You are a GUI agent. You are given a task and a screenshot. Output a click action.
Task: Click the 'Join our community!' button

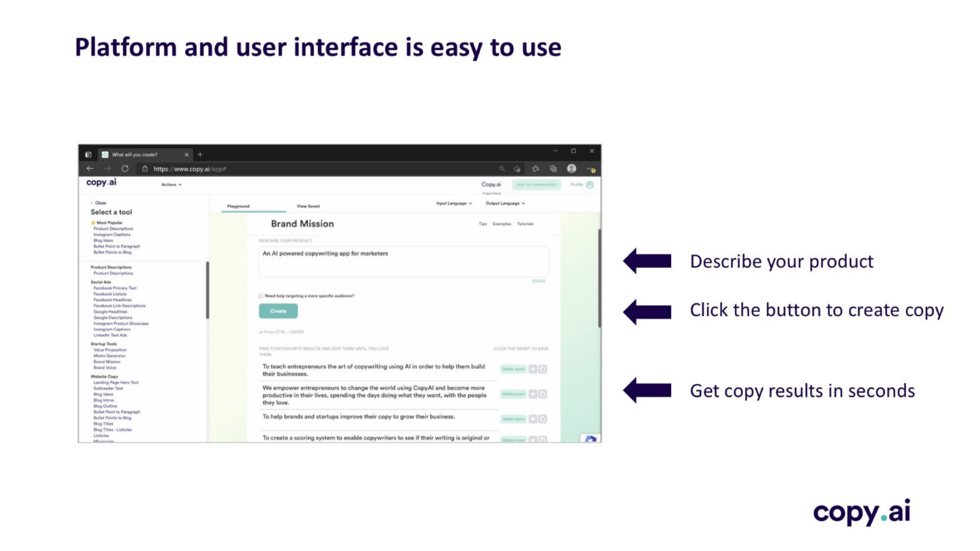(x=537, y=184)
